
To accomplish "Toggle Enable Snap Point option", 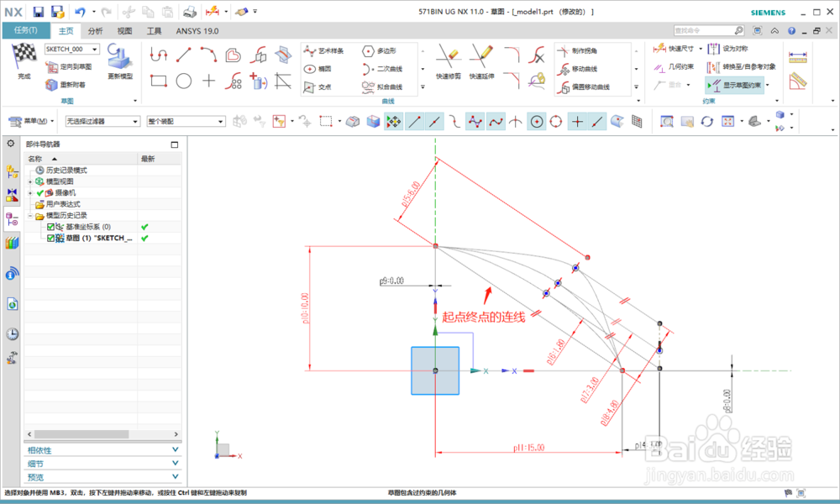I will pyautogui.click(x=394, y=122).
